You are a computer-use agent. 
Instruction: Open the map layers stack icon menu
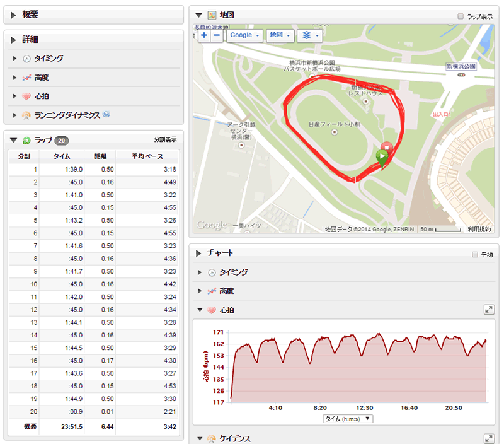(310, 35)
